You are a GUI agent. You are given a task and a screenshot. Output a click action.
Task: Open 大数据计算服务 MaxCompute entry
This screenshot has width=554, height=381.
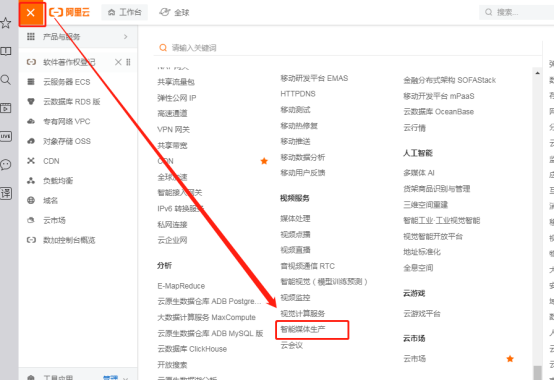pyautogui.click(x=206, y=317)
